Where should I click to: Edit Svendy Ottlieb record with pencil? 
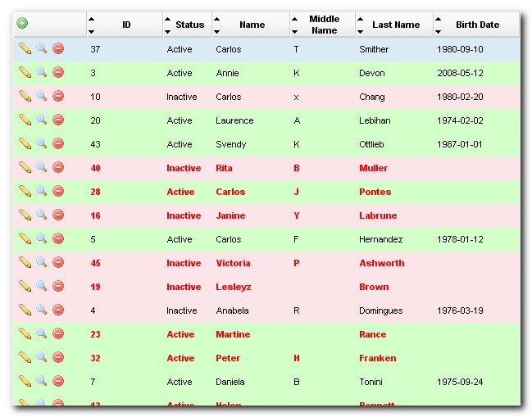pos(25,143)
